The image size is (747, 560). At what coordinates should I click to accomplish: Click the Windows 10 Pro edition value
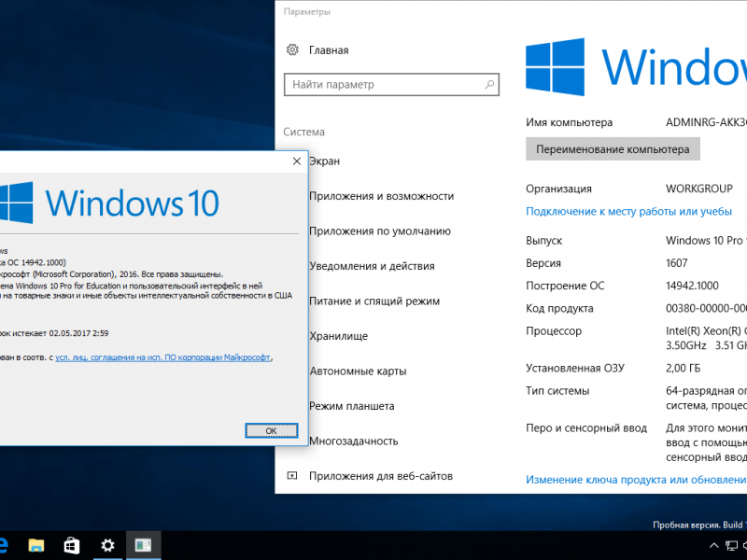706,241
